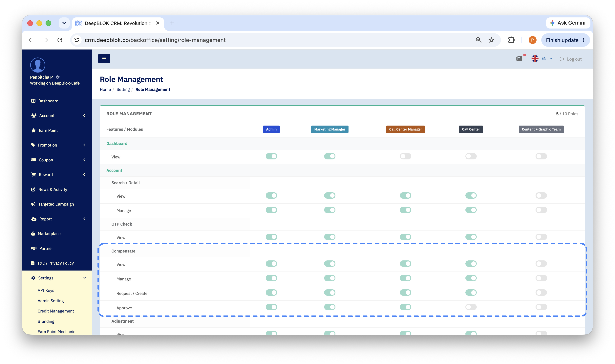Click the Earn Point star icon
Image resolution: width=615 pixels, height=364 pixels.
coord(34,130)
